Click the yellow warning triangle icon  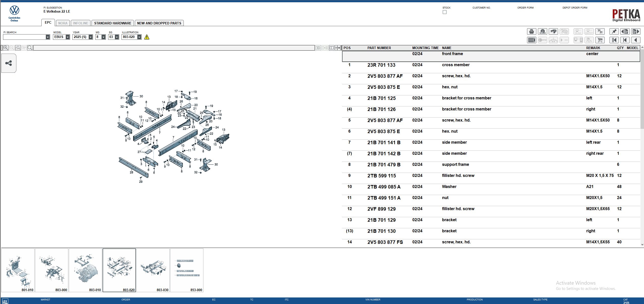[x=147, y=37]
